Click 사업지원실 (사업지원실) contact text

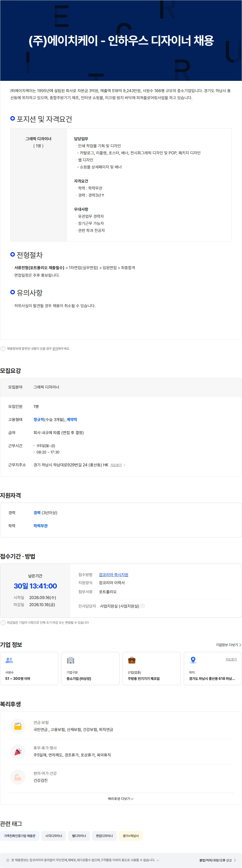tap(119, 606)
